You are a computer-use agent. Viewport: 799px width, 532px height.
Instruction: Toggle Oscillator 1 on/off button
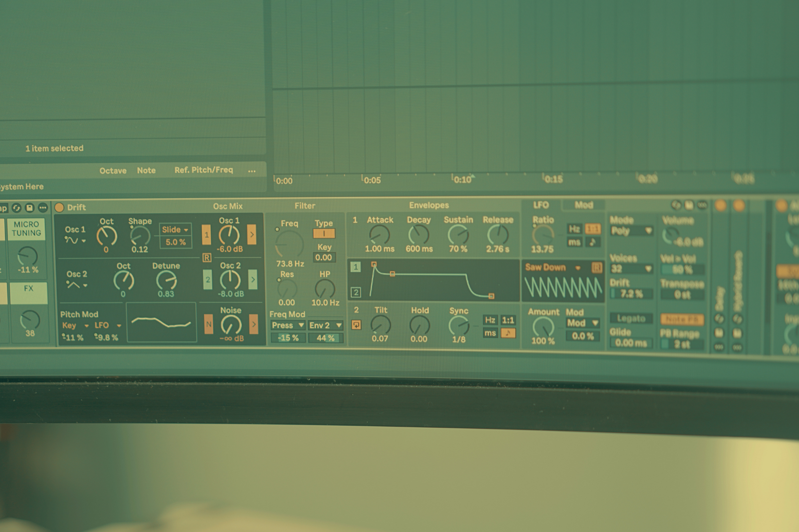tap(206, 235)
